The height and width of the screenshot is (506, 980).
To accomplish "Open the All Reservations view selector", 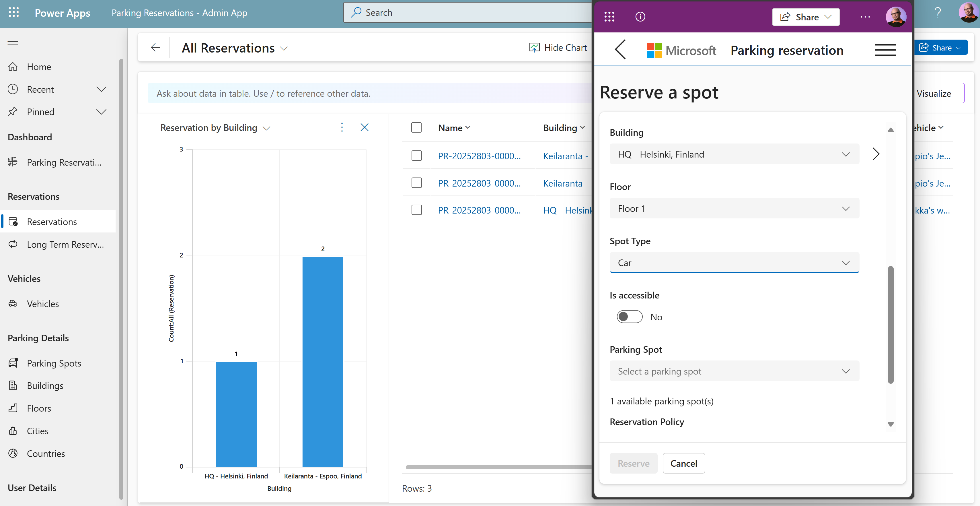I will [284, 48].
